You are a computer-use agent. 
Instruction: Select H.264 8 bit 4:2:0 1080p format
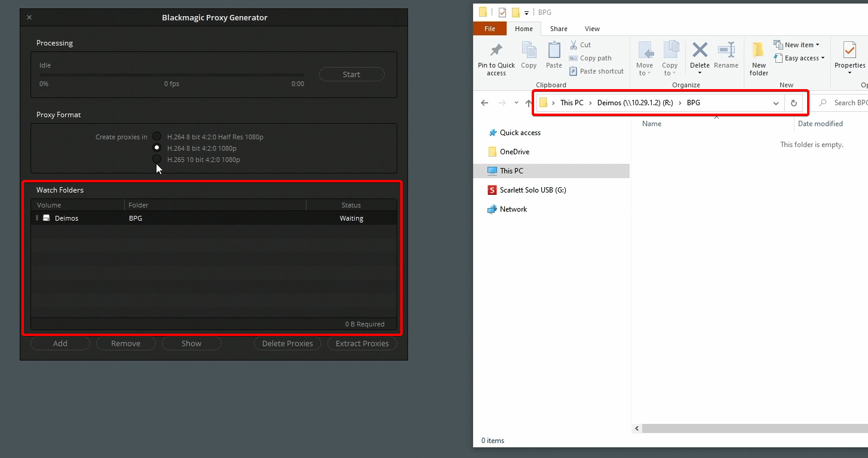[157, 148]
